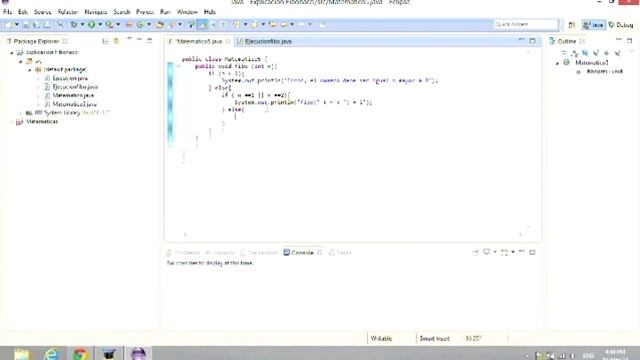Open the Edit menu
This screenshot has height=360, width=640.
pyautogui.click(x=23, y=12)
